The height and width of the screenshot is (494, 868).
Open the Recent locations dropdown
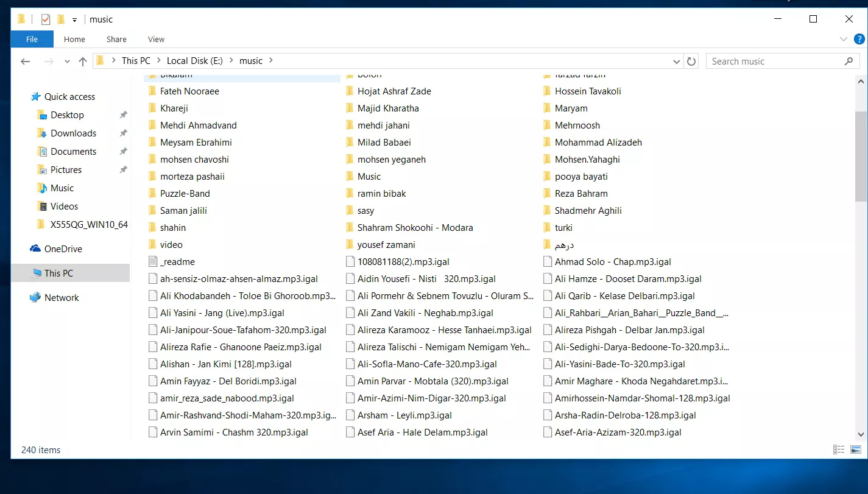tap(67, 62)
